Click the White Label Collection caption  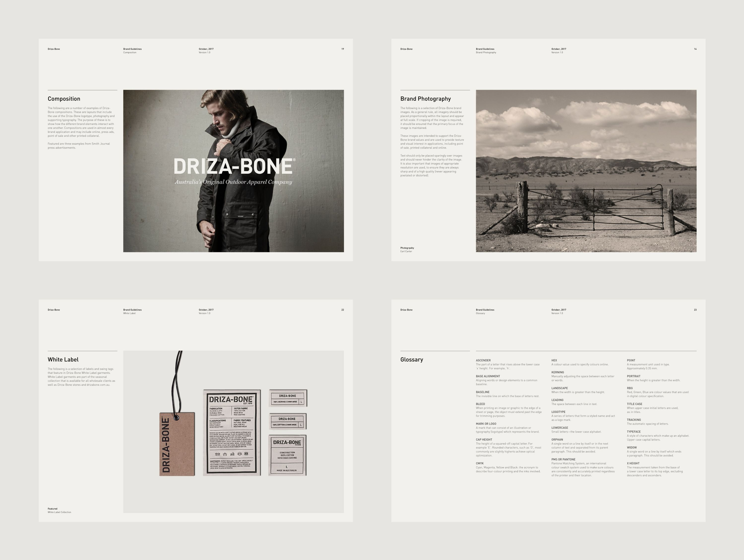pos(59,512)
